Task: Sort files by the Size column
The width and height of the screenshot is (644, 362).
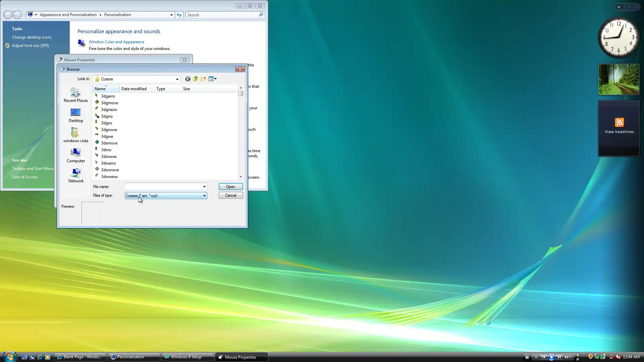Action: tap(186, 89)
